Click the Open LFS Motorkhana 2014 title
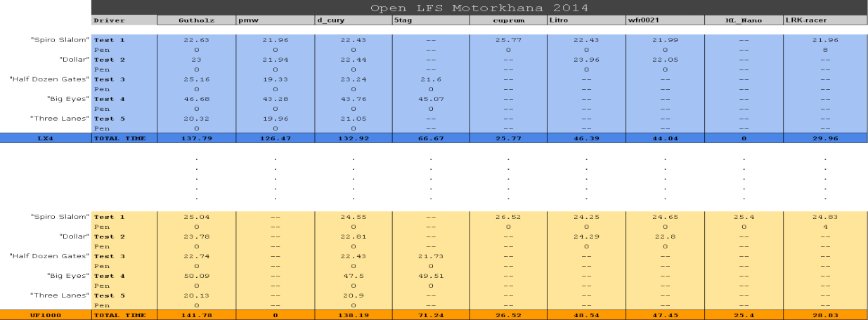Image resolution: width=868 pixels, height=320 pixels. (x=479, y=8)
